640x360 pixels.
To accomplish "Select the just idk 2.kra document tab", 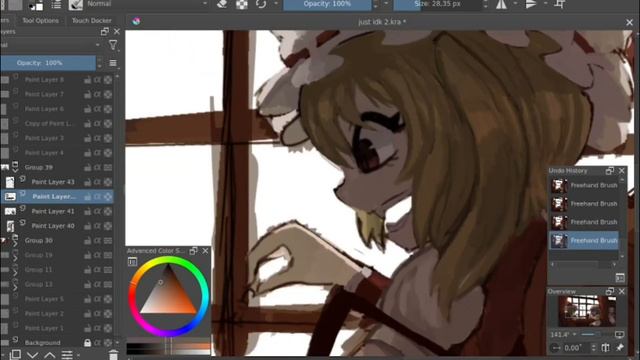I will (x=382, y=22).
